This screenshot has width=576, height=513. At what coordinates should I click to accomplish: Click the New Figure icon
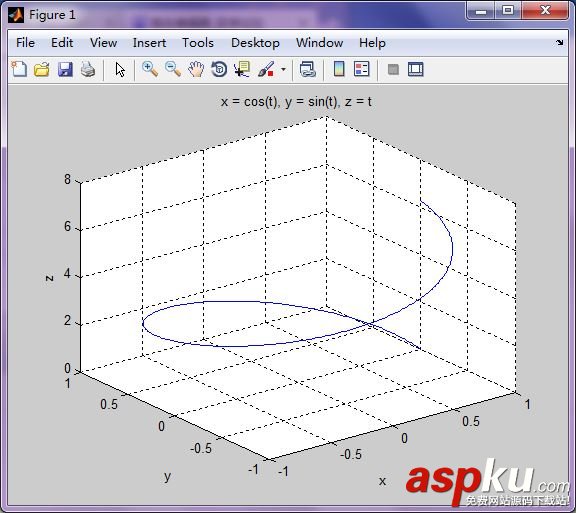(19, 69)
